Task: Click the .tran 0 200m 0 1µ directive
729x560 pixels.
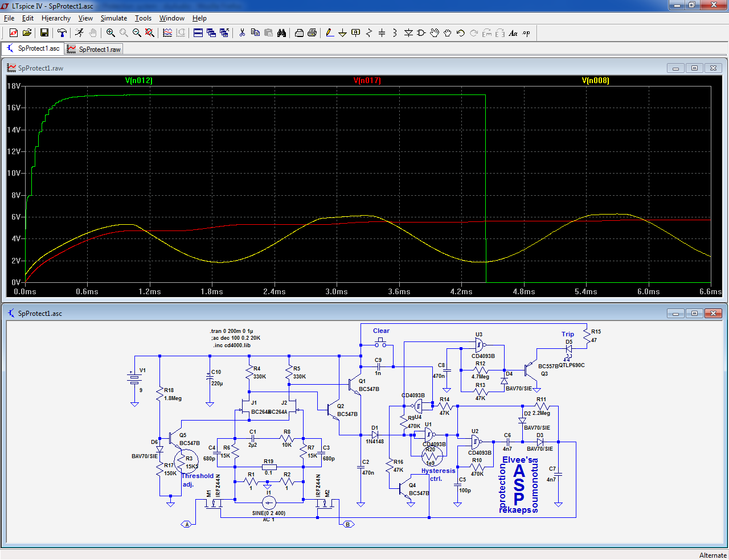Action: [232, 331]
